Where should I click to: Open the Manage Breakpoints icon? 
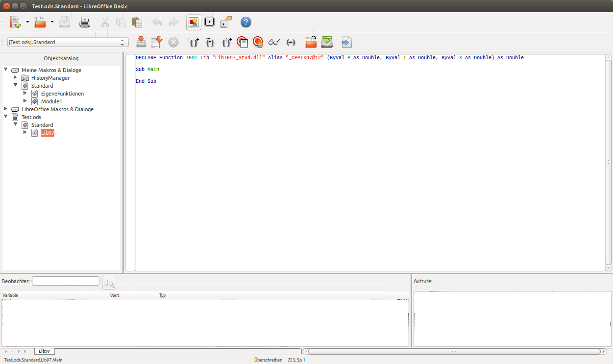click(x=258, y=42)
